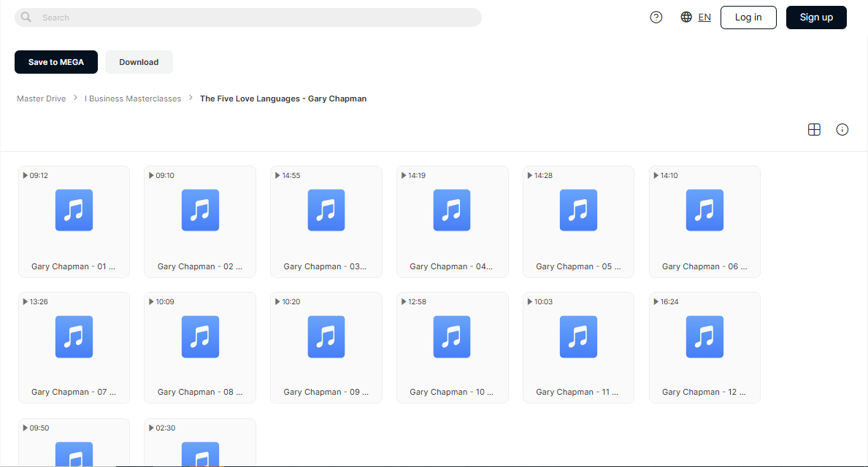
Task: Click the 14:28 play duration label
Action: click(x=539, y=175)
